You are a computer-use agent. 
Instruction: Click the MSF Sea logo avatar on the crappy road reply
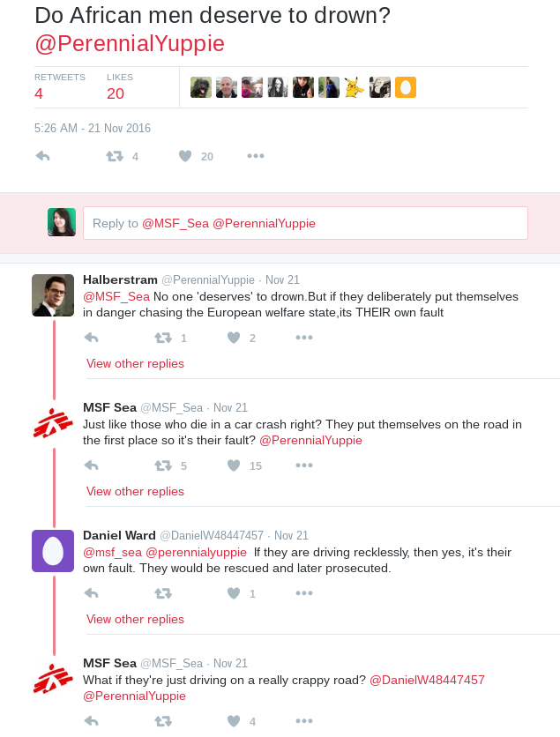[x=53, y=678]
